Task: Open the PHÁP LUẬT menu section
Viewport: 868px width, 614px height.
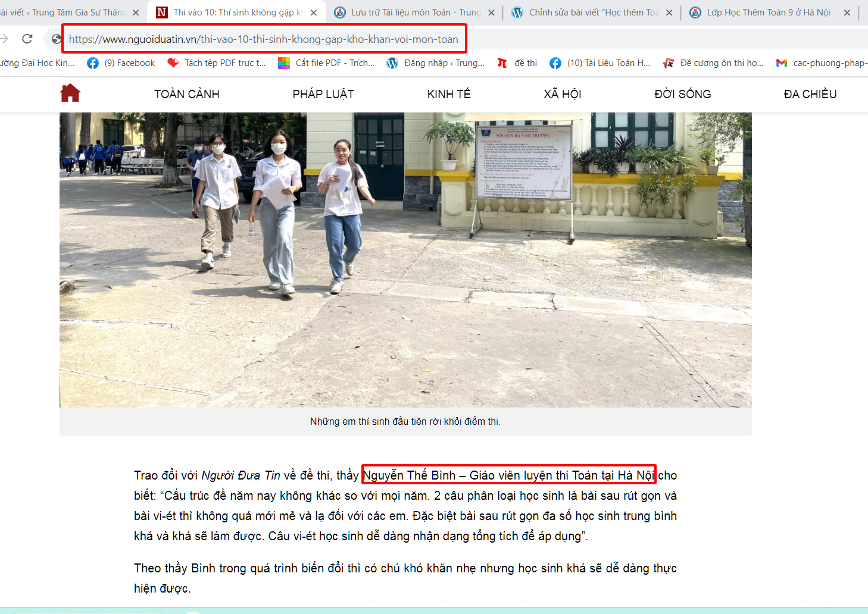Action: point(323,94)
